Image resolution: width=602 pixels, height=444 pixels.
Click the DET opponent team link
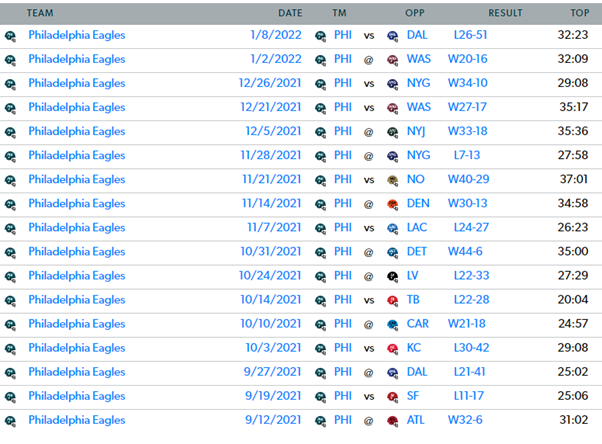pos(417,252)
